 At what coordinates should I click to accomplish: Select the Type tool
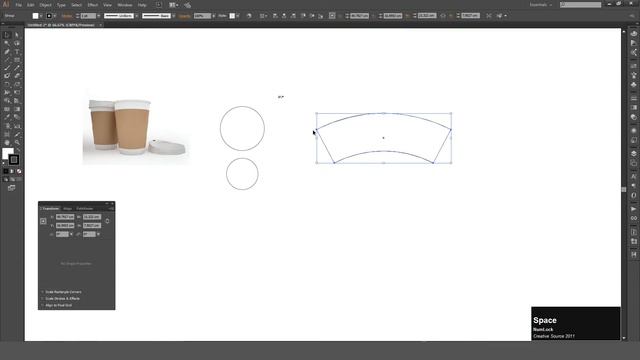coord(17,52)
